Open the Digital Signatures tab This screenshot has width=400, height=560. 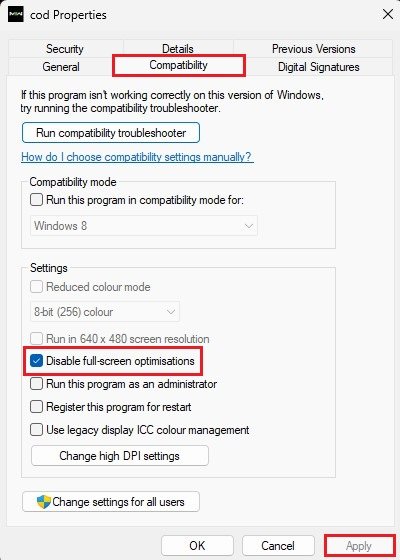click(x=319, y=67)
